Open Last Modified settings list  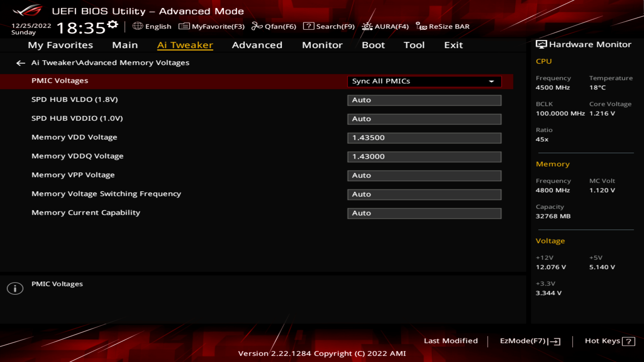click(x=450, y=341)
